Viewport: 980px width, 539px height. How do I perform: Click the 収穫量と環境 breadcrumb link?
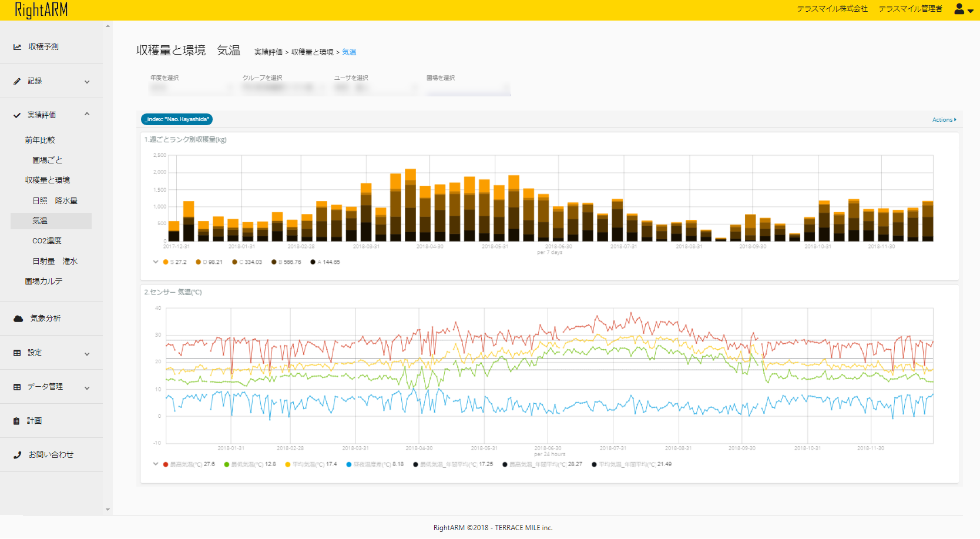pyautogui.click(x=313, y=52)
